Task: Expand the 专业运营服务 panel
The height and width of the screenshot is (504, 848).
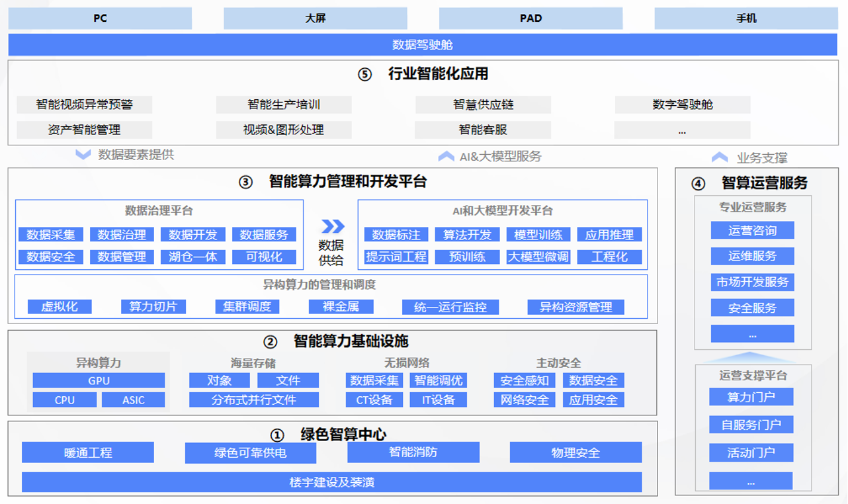Action: point(752,207)
